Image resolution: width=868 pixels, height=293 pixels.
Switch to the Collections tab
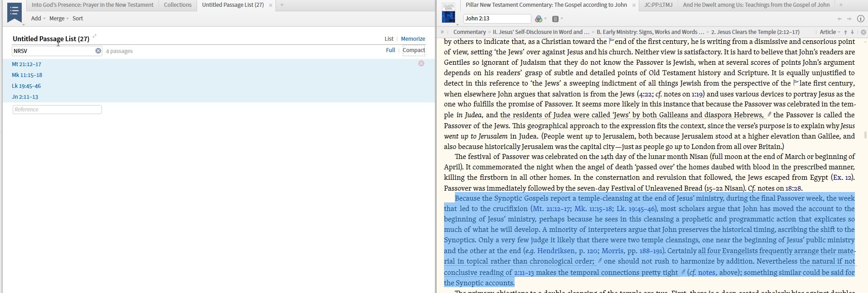click(178, 5)
